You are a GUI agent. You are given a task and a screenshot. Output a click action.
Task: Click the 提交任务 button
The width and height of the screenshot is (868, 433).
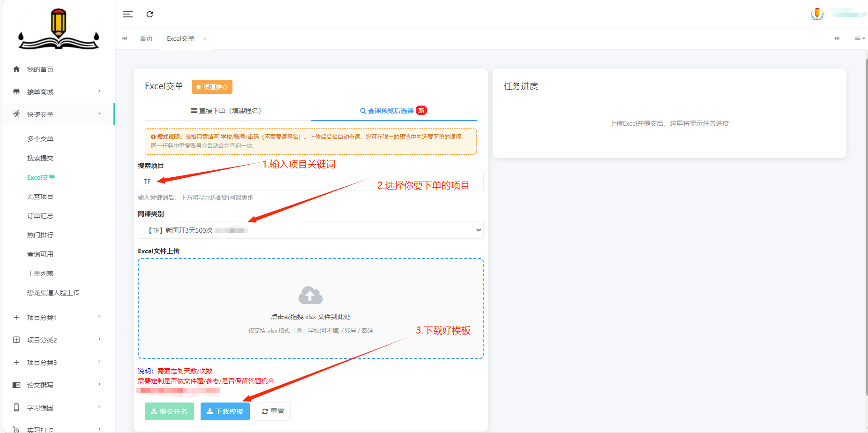(x=169, y=411)
